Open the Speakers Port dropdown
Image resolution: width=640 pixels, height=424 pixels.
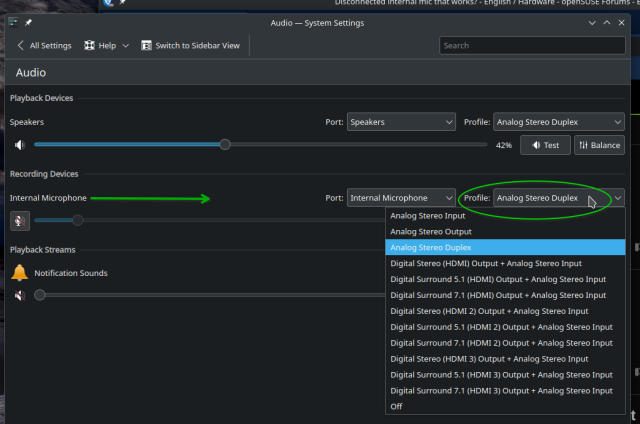click(402, 122)
